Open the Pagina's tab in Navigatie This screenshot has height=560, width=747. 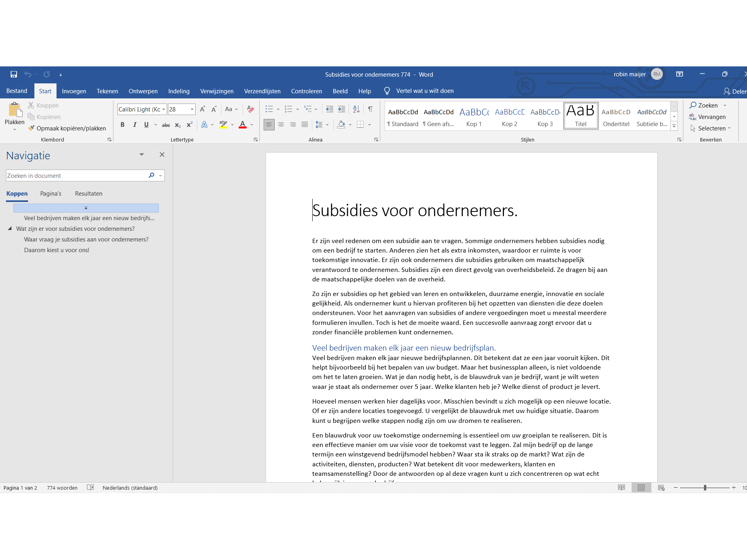tap(51, 194)
